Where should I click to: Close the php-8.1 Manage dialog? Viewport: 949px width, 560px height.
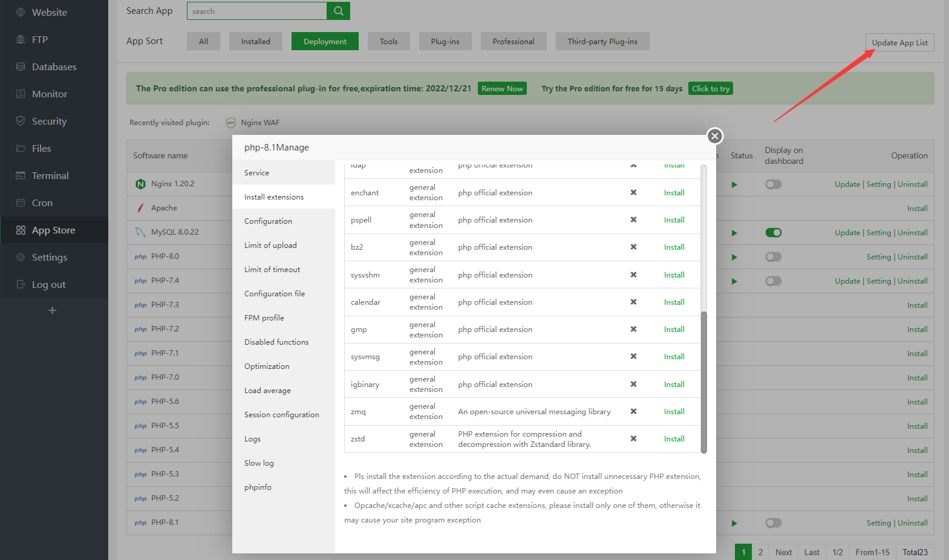point(714,136)
